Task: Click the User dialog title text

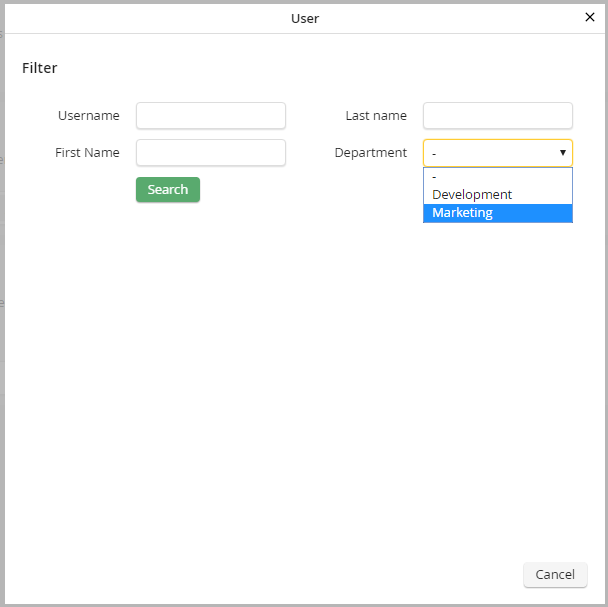Action: [305, 18]
